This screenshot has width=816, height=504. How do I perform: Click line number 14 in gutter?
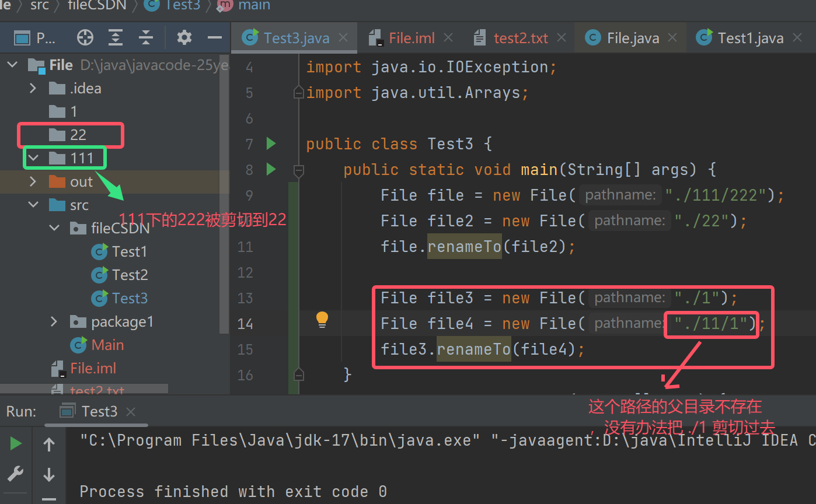point(245,324)
